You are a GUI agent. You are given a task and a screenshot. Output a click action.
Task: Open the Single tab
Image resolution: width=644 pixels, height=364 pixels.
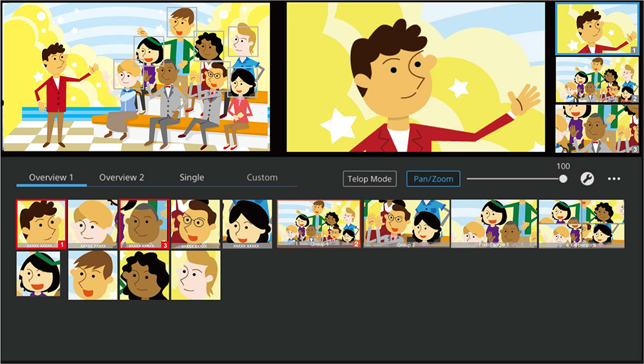click(192, 177)
